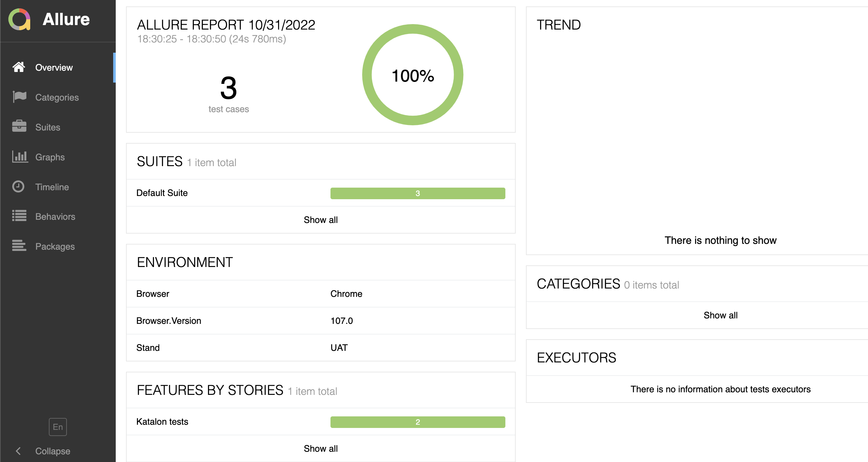The width and height of the screenshot is (868, 462).
Task: Click Show all under Categories
Action: click(x=720, y=315)
